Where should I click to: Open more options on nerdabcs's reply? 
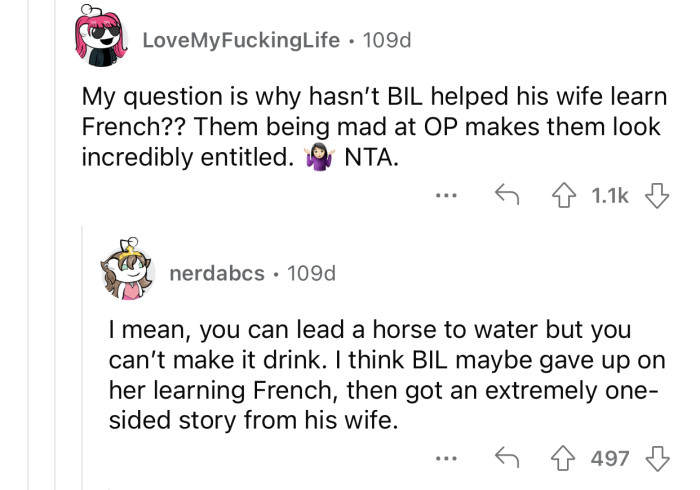coord(447,459)
